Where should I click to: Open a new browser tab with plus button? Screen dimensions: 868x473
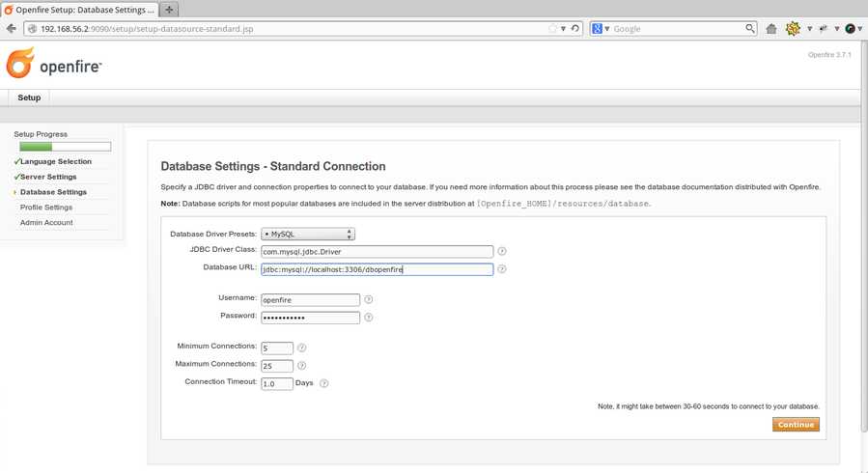pyautogui.click(x=169, y=10)
